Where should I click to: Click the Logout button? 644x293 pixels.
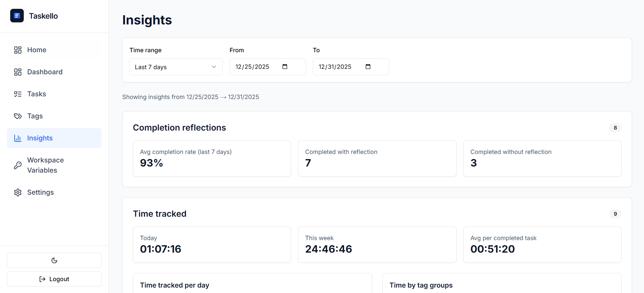pyautogui.click(x=54, y=279)
